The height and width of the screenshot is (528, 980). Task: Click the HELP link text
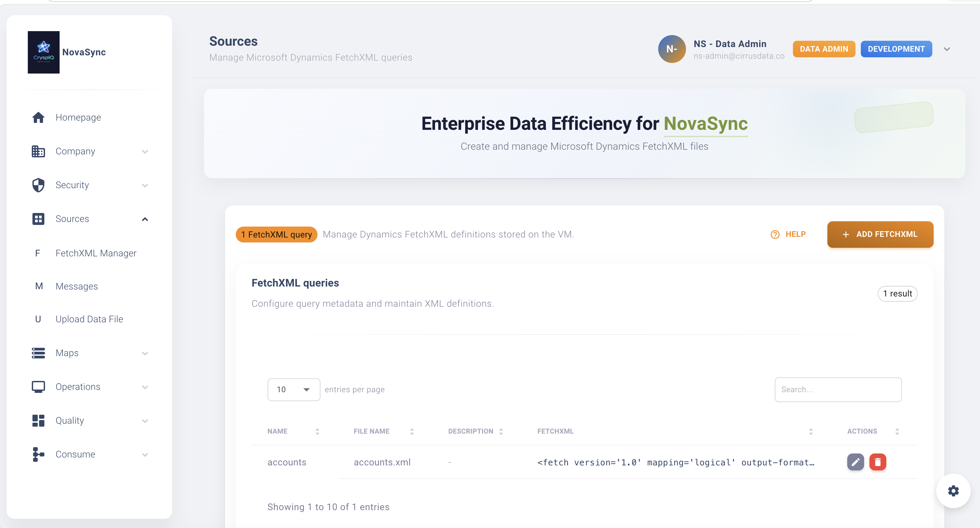coord(796,234)
